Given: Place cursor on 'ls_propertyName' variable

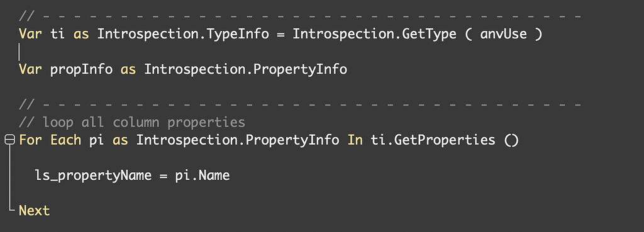Looking at the screenshot, I should click(x=93, y=176).
